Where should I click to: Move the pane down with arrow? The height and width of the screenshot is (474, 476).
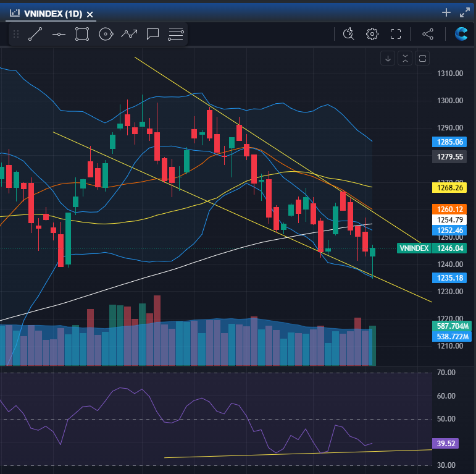(388, 59)
